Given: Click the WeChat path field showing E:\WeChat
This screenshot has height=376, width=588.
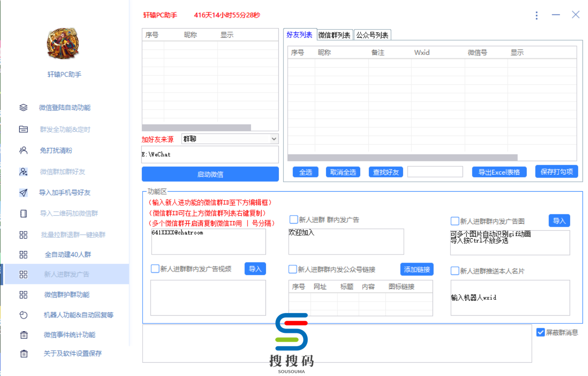Looking at the screenshot, I should coord(210,154).
